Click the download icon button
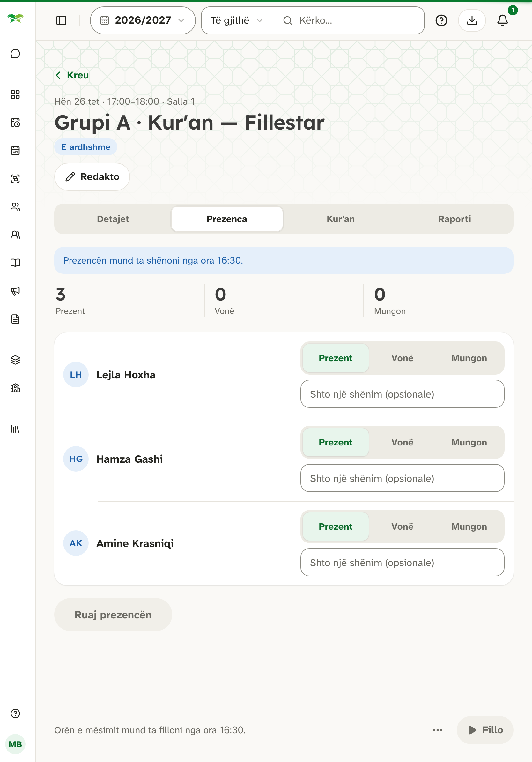532x762 pixels. pos(472,20)
